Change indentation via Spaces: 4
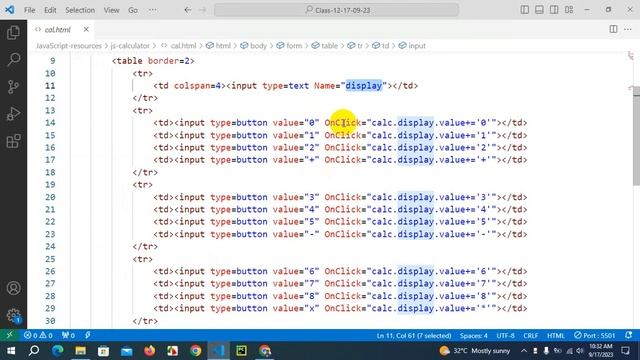The width and height of the screenshot is (640, 360). click(474, 336)
